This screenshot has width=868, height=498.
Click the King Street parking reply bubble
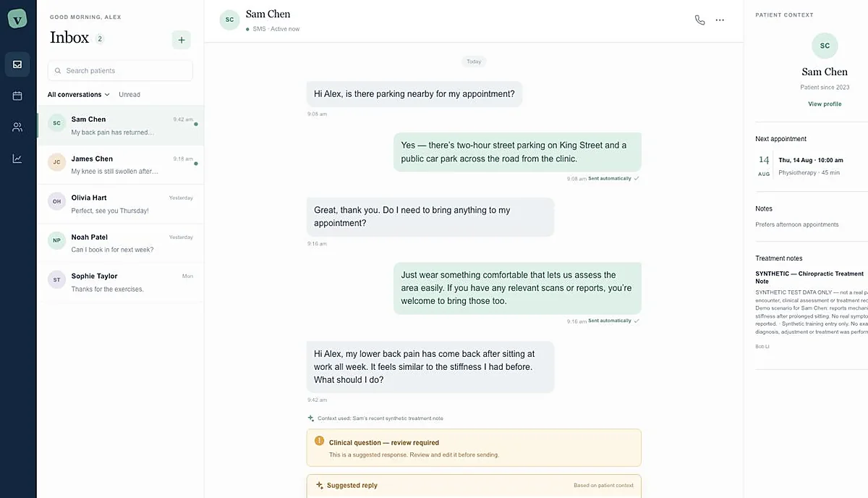tap(517, 152)
